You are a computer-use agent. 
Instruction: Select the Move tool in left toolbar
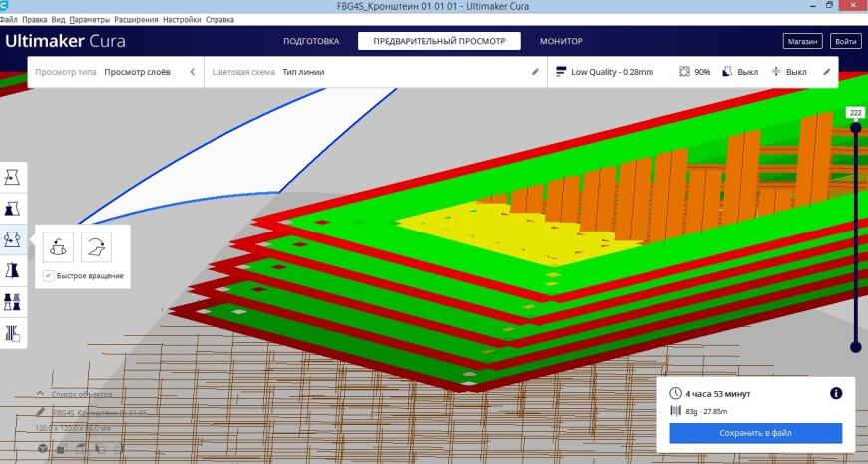click(12, 178)
